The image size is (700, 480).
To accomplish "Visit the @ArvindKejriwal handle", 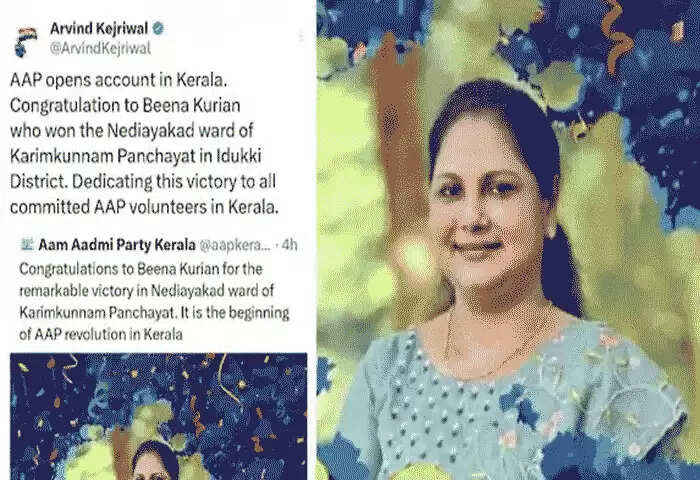I will pyautogui.click(x=100, y=48).
